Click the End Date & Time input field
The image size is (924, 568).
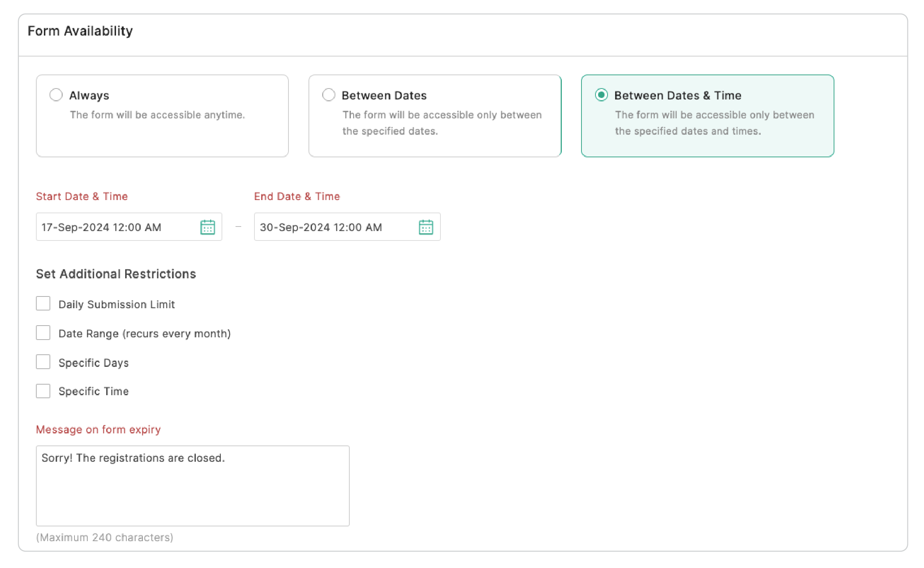coord(333,227)
